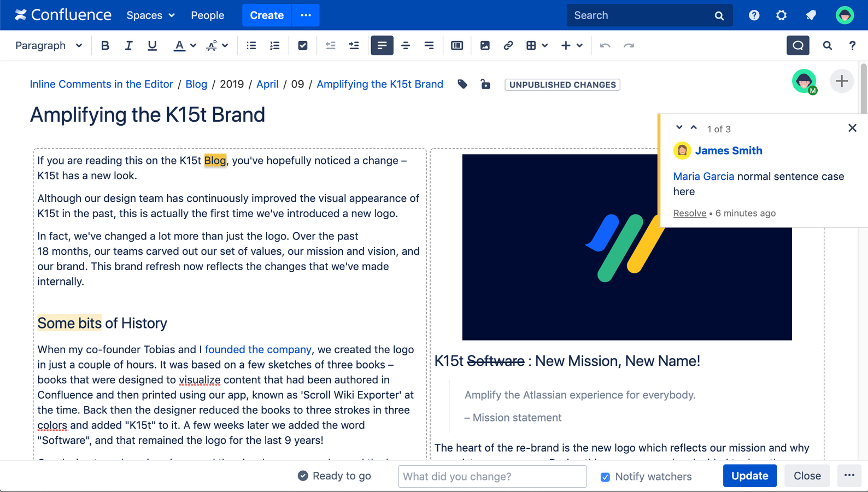Insert an image or file
Viewport: 868px width, 492px height.
pyautogui.click(x=485, y=45)
